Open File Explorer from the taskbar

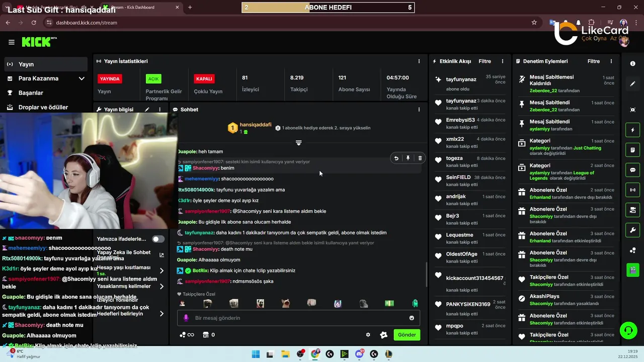coord(285,354)
